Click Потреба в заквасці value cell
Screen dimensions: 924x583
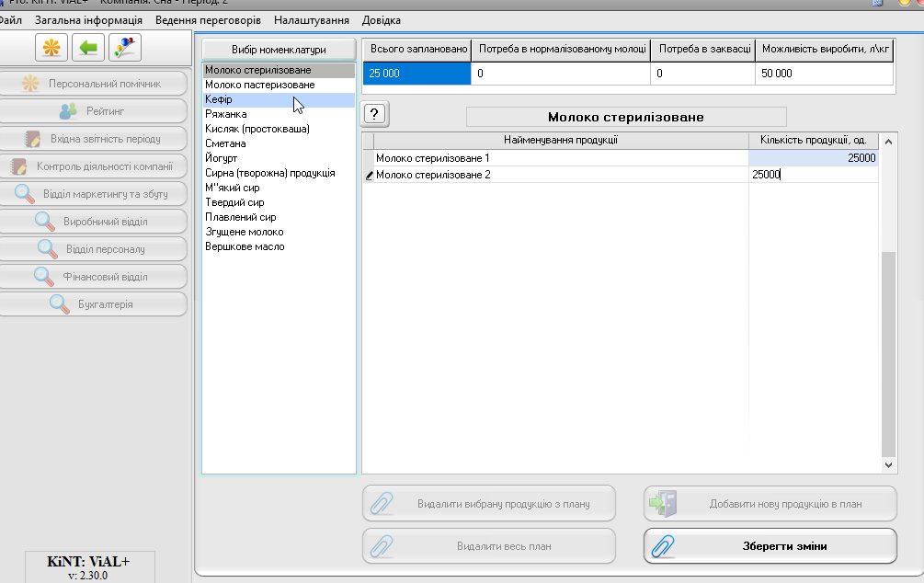click(703, 74)
